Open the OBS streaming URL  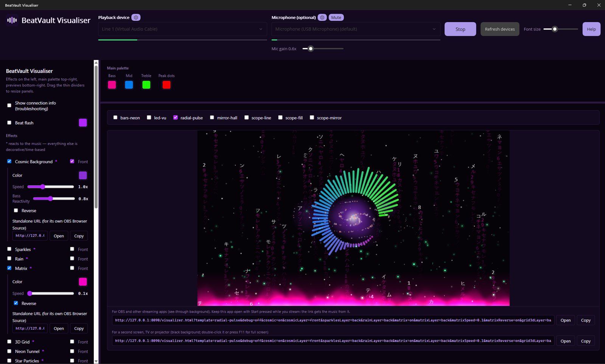[x=566, y=320]
